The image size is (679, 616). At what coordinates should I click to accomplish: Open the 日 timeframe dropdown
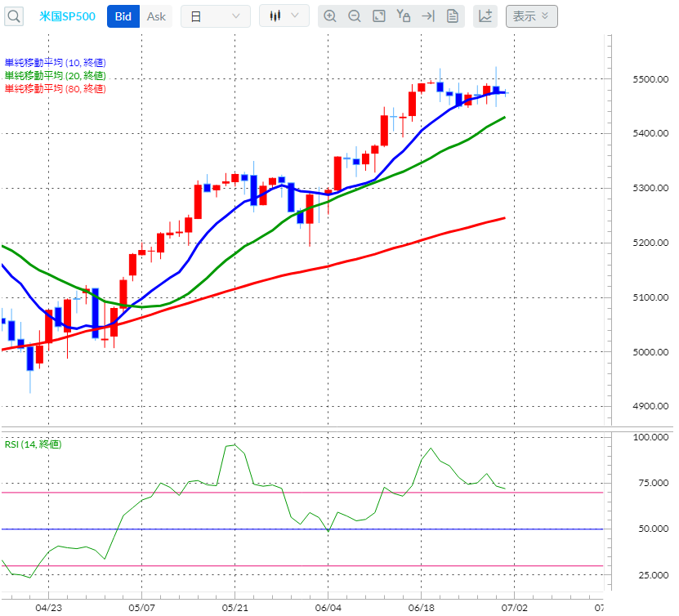216,16
